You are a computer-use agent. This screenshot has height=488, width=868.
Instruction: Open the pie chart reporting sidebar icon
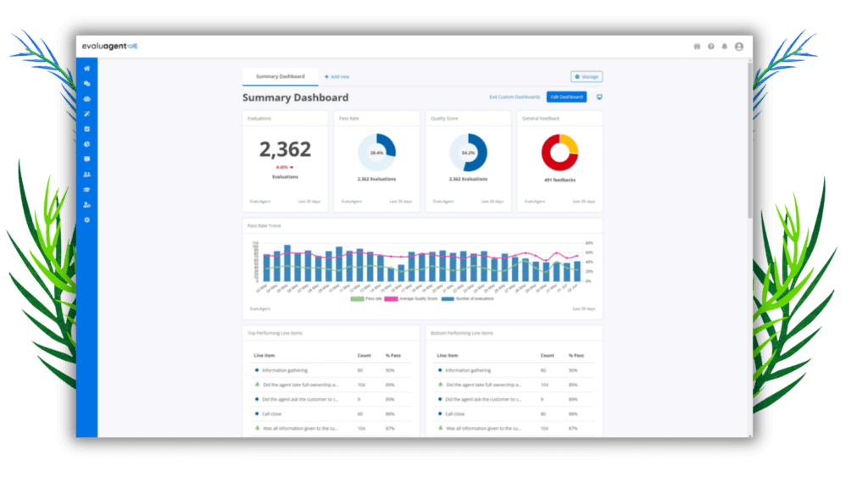pos(87,144)
